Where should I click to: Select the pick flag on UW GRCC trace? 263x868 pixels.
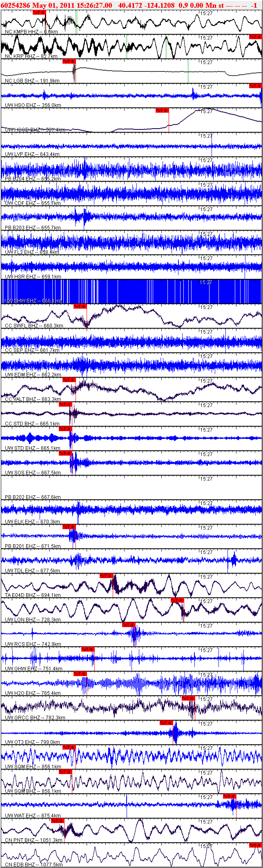pyautogui.click(x=188, y=698)
